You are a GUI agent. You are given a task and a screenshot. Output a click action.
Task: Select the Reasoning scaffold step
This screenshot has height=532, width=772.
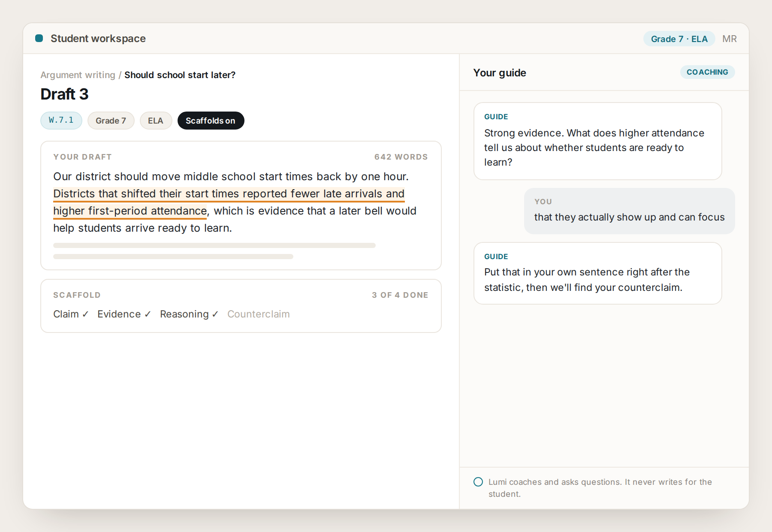(189, 314)
